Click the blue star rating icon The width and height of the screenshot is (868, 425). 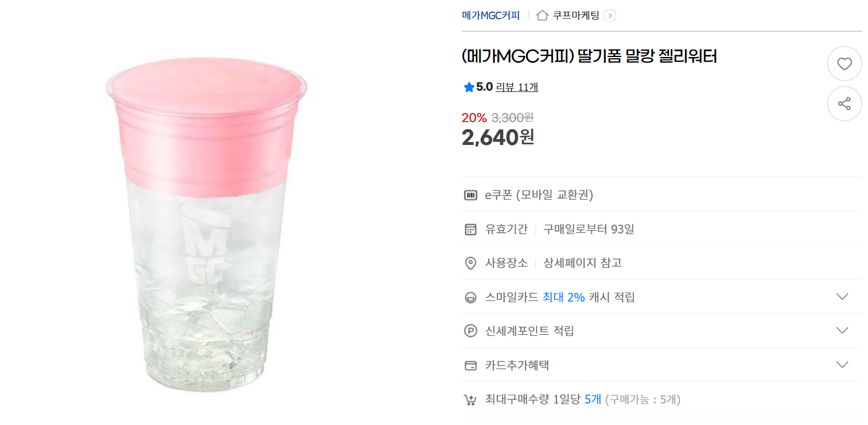click(468, 86)
